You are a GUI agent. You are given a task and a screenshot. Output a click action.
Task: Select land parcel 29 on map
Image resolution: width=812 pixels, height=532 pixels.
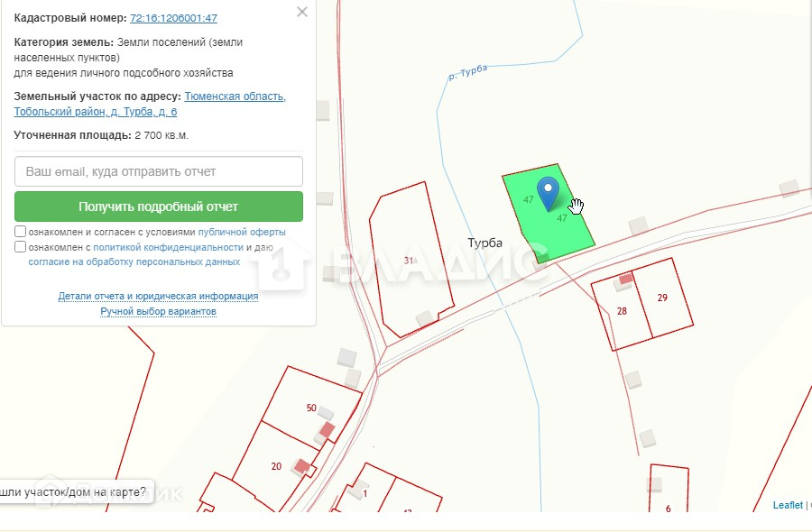666,302
